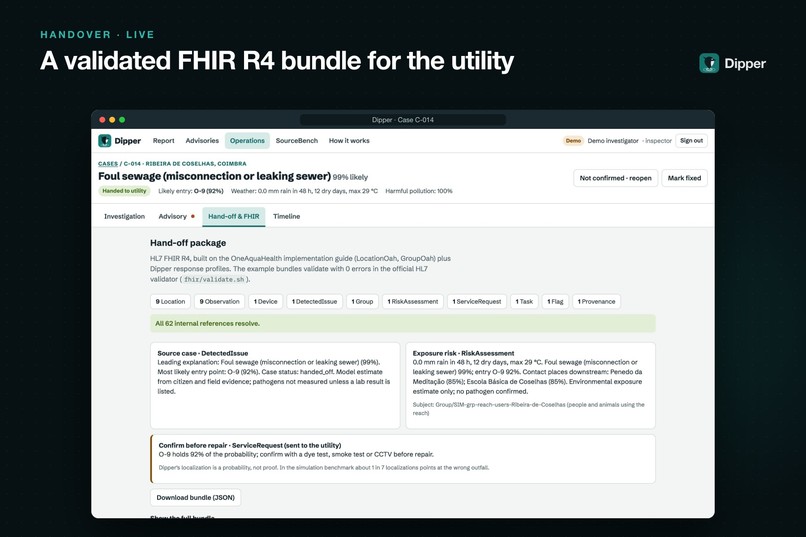This screenshot has width=806, height=537.
Task: Open the Report nav item
Action: pos(163,140)
